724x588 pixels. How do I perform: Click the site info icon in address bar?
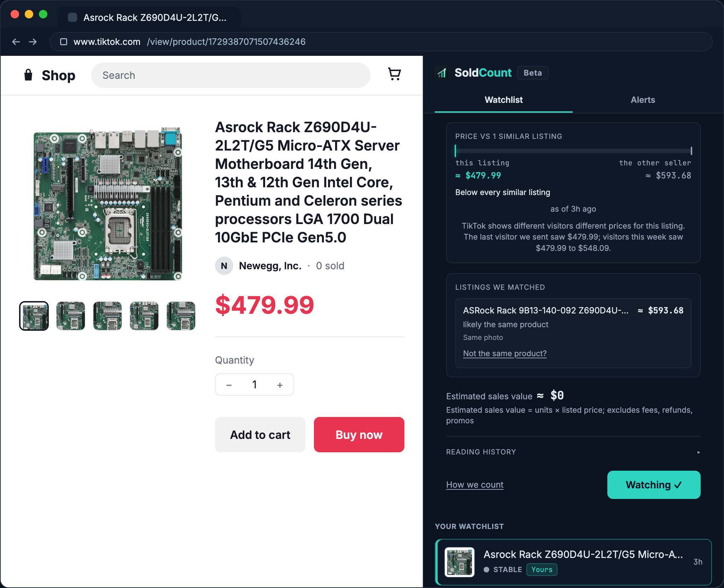64,42
